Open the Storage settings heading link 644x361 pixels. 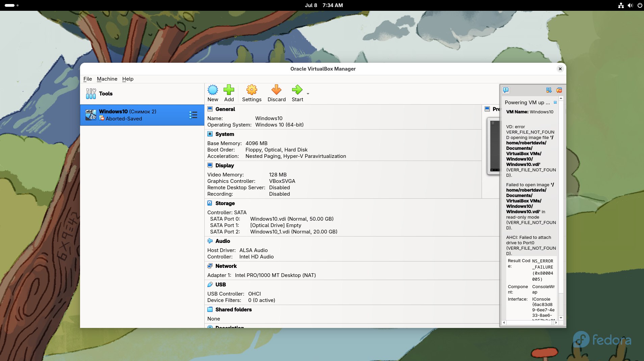pyautogui.click(x=225, y=203)
